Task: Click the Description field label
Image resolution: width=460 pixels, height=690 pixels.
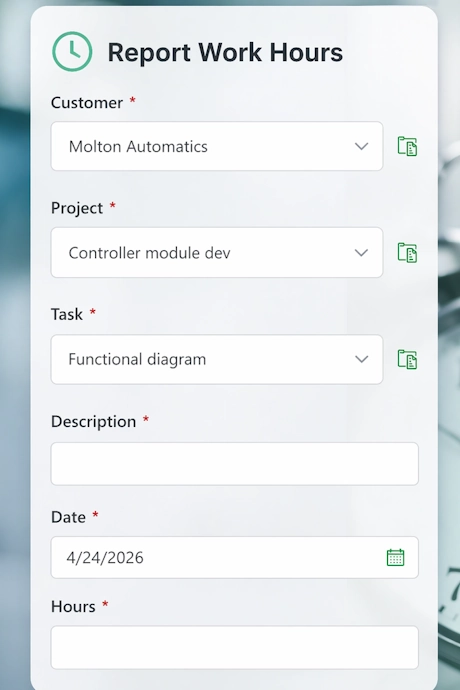Action: [x=93, y=422]
